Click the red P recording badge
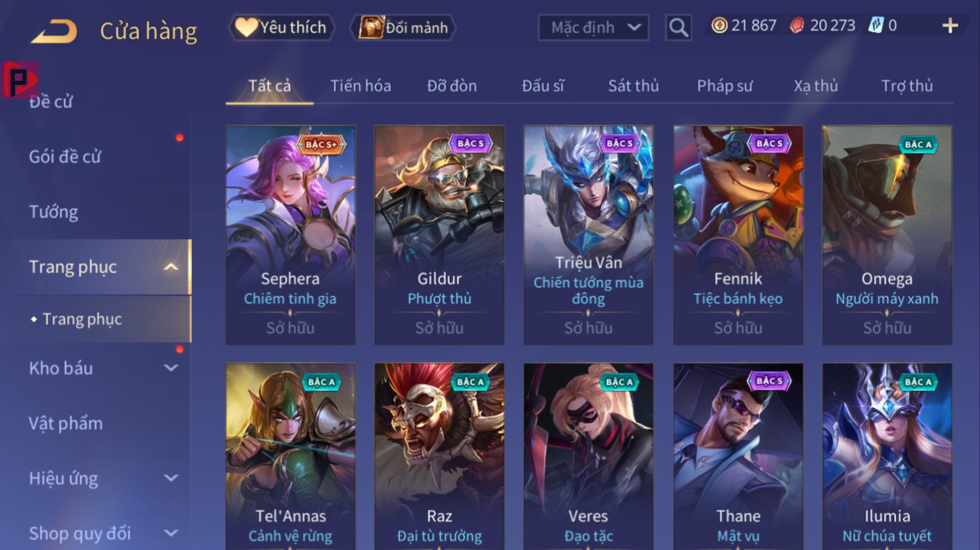980x550 pixels. pyautogui.click(x=20, y=80)
